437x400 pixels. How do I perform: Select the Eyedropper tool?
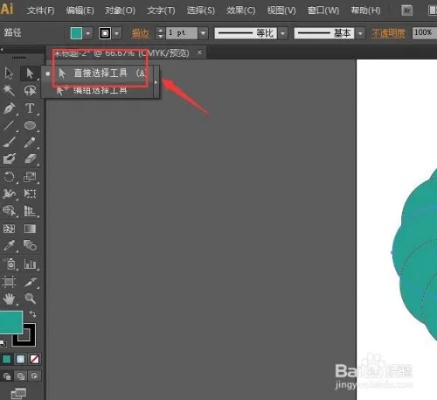click(x=9, y=246)
